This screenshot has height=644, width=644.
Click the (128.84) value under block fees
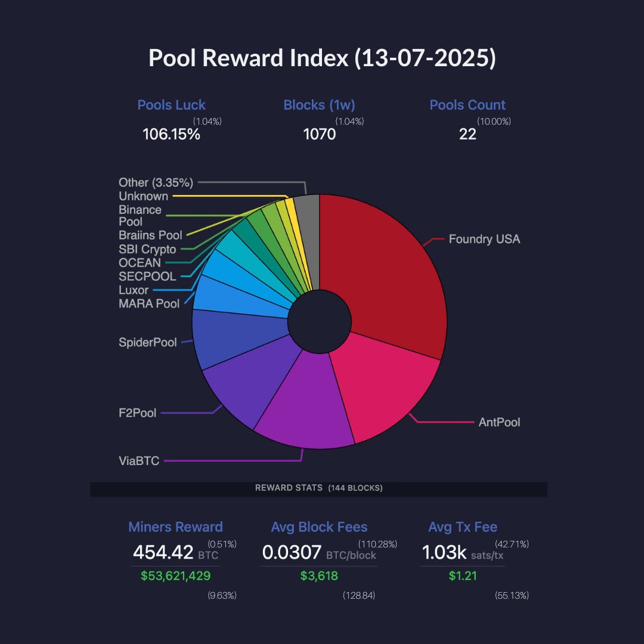pos(359,596)
